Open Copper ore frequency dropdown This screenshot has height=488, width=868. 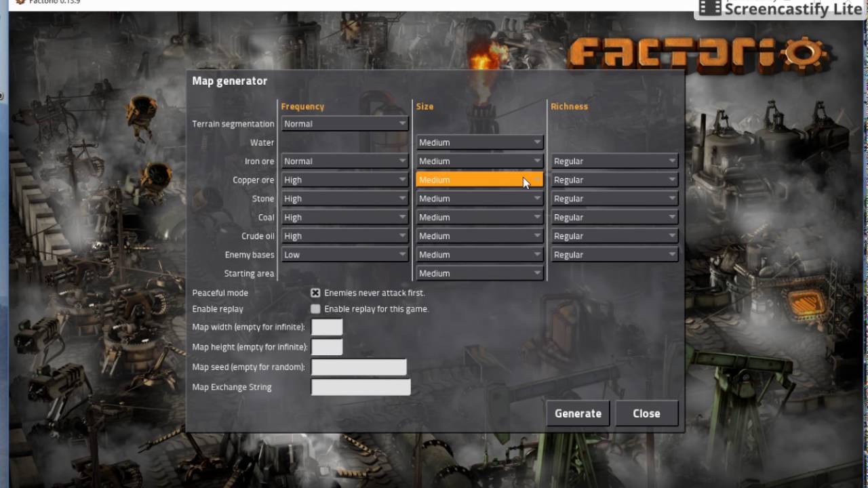[344, 180]
